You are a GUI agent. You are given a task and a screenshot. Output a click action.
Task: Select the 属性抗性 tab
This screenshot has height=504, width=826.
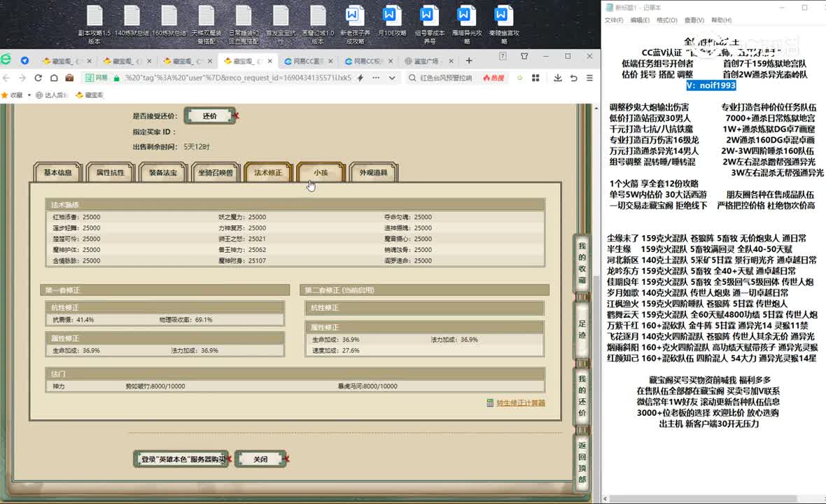[x=110, y=173]
